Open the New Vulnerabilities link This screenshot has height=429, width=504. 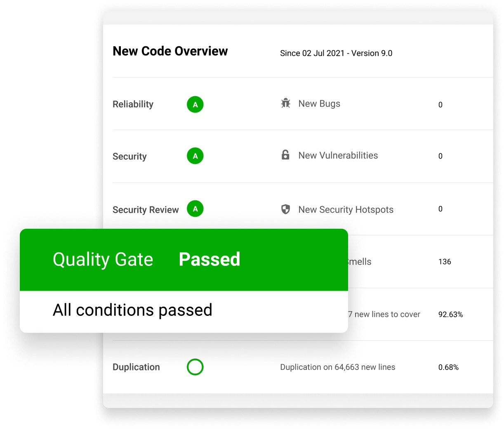[x=338, y=156]
